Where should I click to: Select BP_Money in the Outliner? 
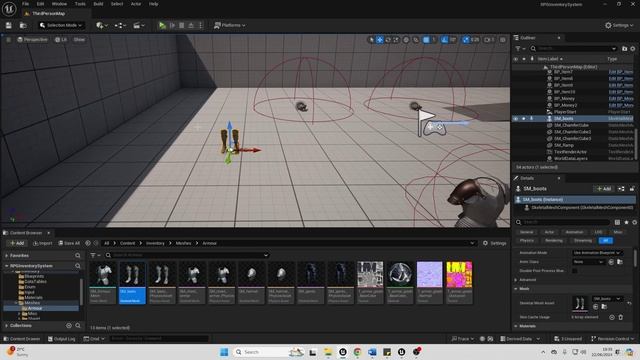[x=564, y=98]
